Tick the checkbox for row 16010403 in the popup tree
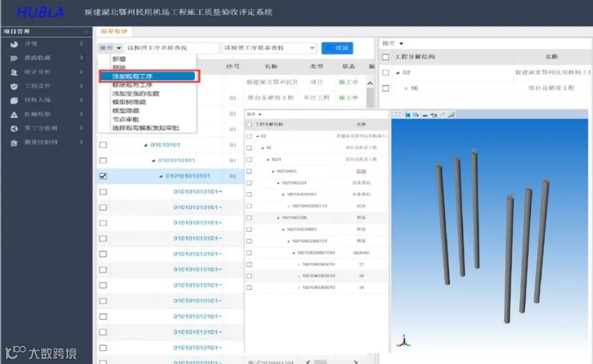The width and height of the screenshot is (593, 364). 249,171
